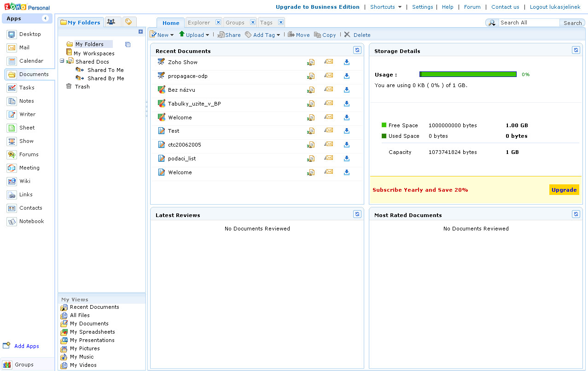Click the magnifier icon in the search box
This screenshot has width=588, height=371.
tap(492, 23)
